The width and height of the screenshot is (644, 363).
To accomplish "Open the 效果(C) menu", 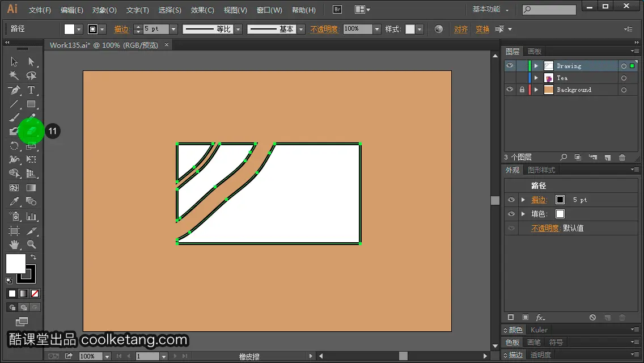I will pyautogui.click(x=202, y=10).
